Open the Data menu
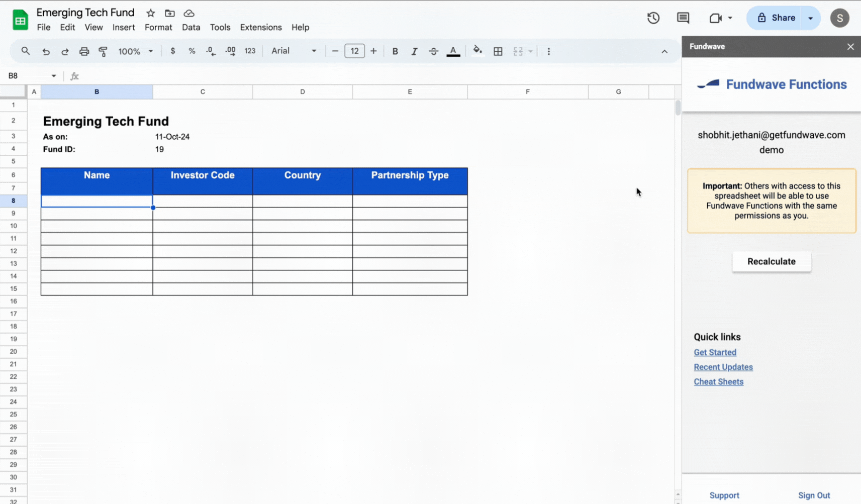 pos(191,27)
